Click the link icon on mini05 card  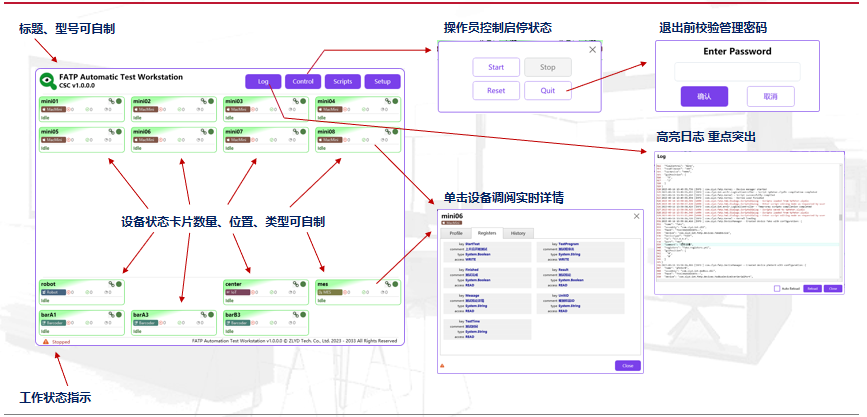pos(112,132)
